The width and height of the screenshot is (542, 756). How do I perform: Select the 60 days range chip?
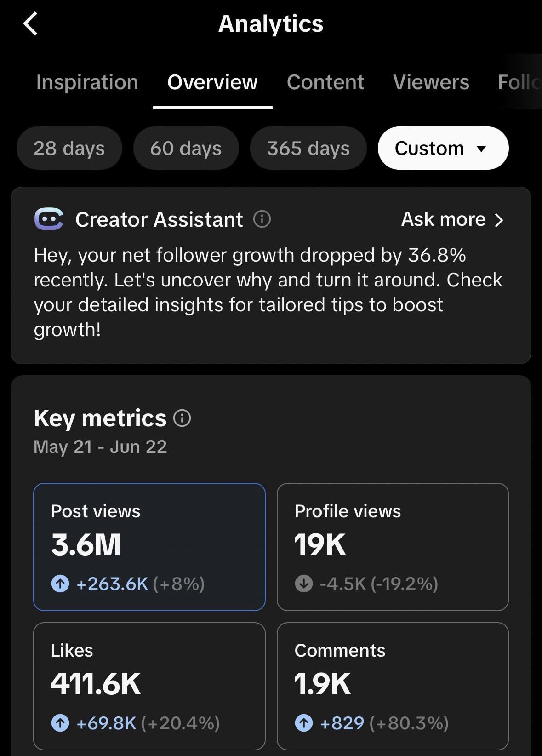186,148
